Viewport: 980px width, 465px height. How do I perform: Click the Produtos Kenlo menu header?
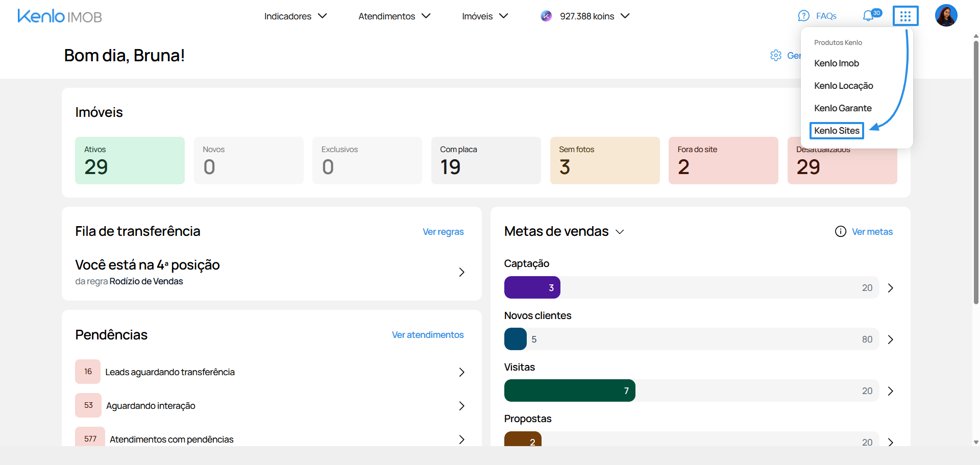[838, 42]
